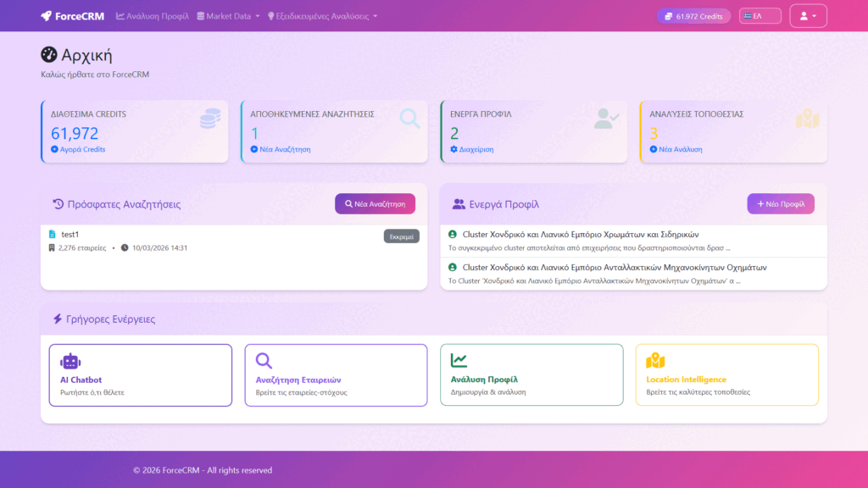The width and height of the screenshot is (868, 488).
Task: Expand the Market Data dropdown menu
Action: click(228, 16)
